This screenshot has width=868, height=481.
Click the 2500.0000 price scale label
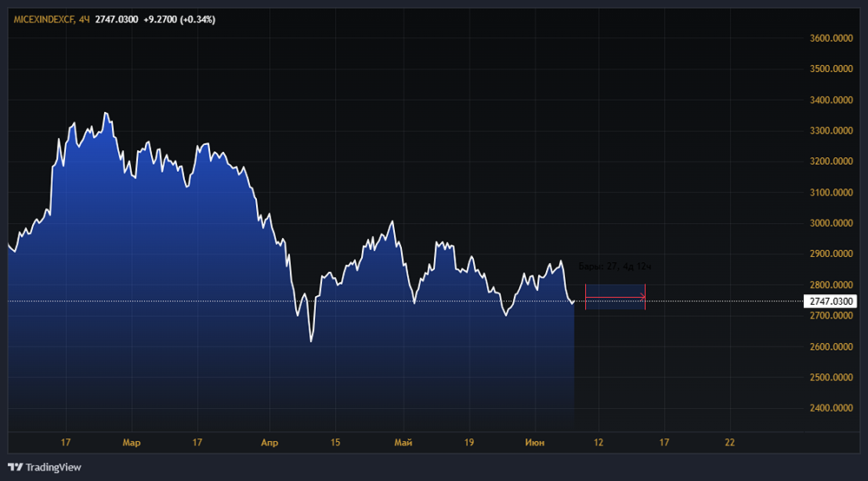coord(829,378)
